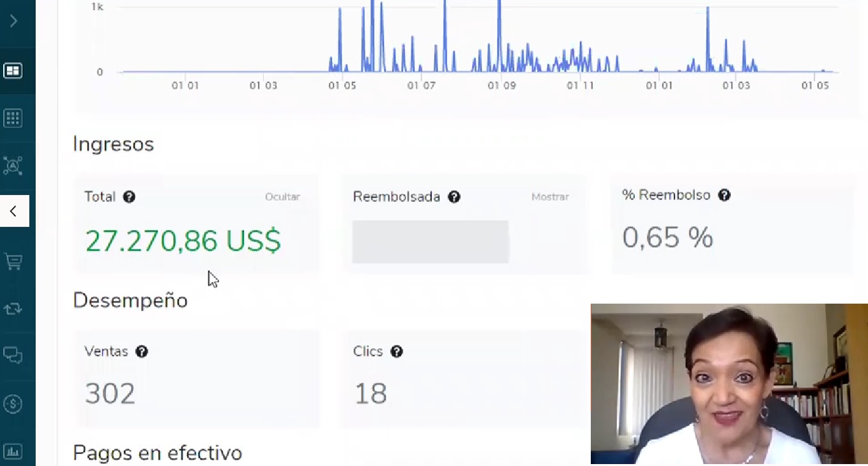Screen dimensions: 868x466
Task: Click the webcam video thumbnail
Action: click(729, 384)
